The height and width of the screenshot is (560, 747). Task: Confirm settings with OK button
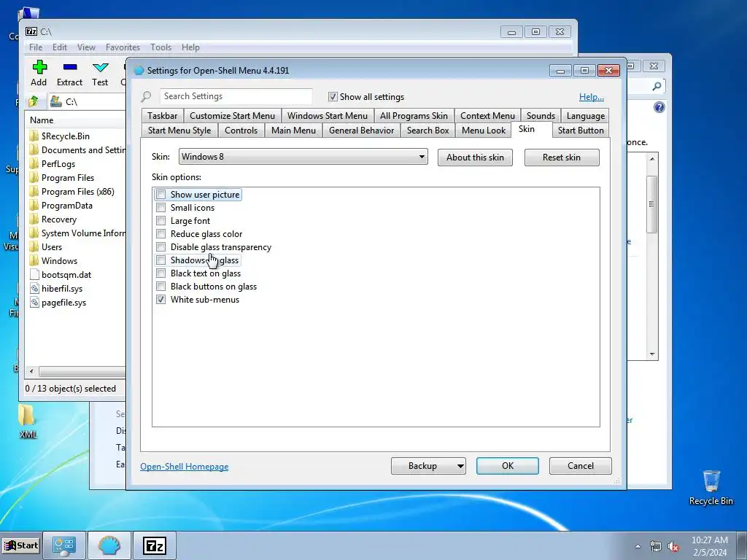(x=508, y=466)
